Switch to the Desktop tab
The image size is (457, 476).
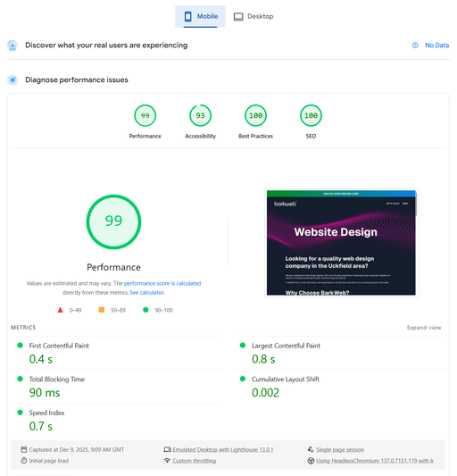[253, 16]
